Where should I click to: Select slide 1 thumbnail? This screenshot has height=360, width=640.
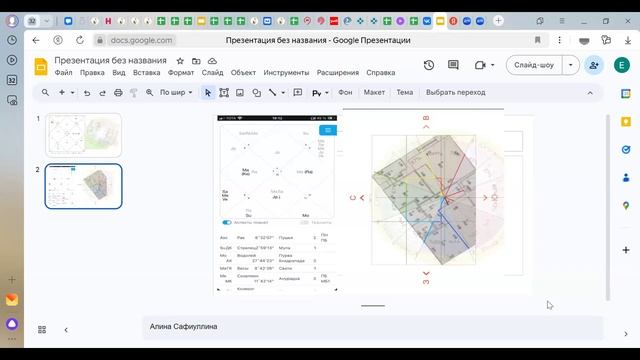point(83,135)
